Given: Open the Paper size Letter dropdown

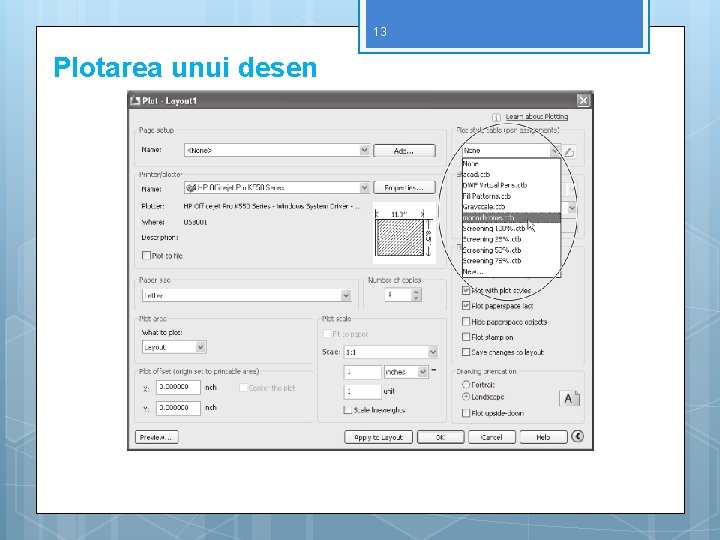Looking at the screenshot, I should point(247,295).
